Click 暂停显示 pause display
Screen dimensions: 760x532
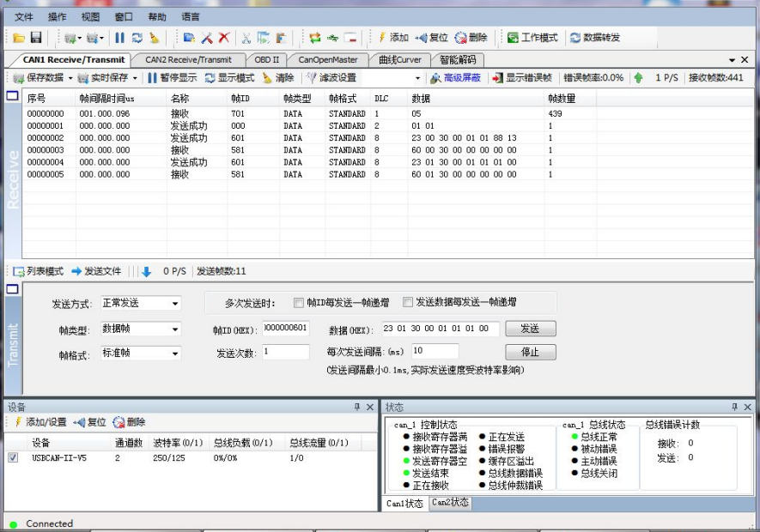[172, 77]
